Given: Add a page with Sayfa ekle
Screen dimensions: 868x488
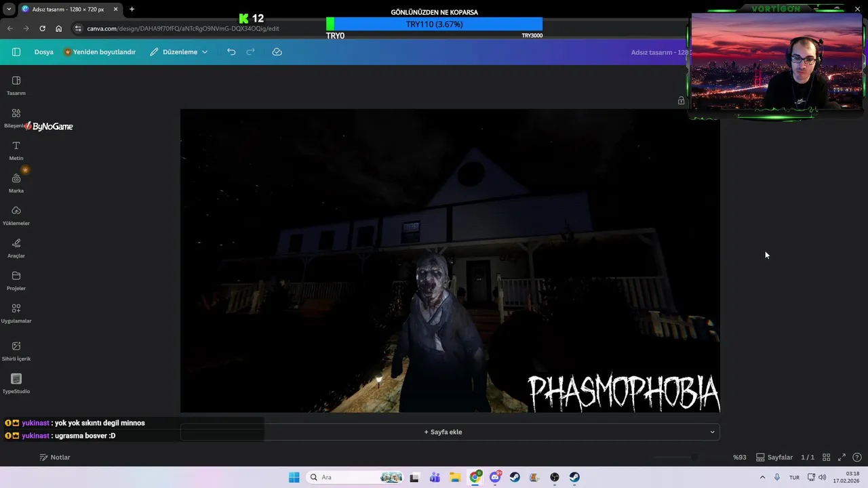Looking at the screenshot, I should [x=443, y=432].
